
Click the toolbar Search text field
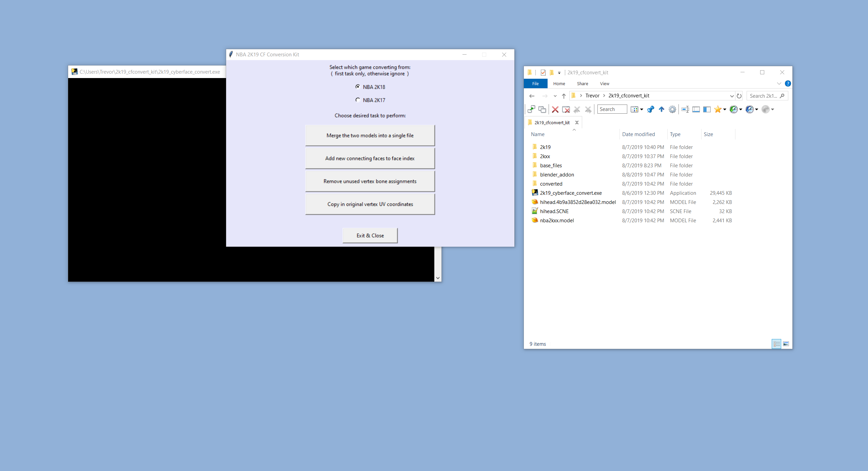point(612,109)
